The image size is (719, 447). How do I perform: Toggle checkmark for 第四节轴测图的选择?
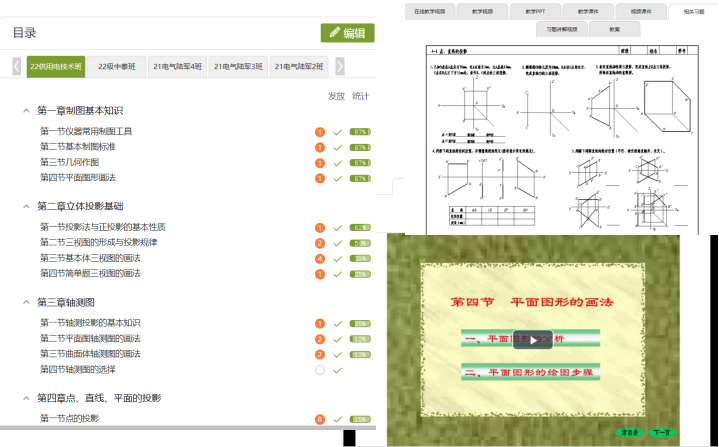[337, 370]
